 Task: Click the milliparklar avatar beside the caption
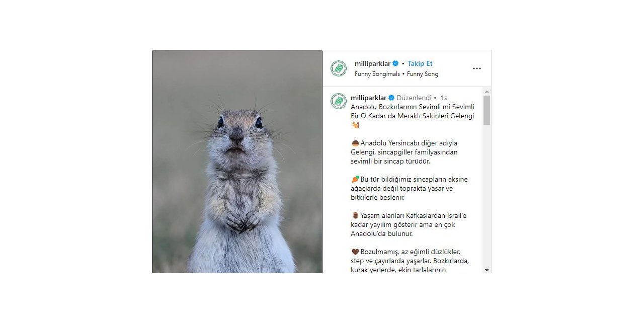pos(339,101)
